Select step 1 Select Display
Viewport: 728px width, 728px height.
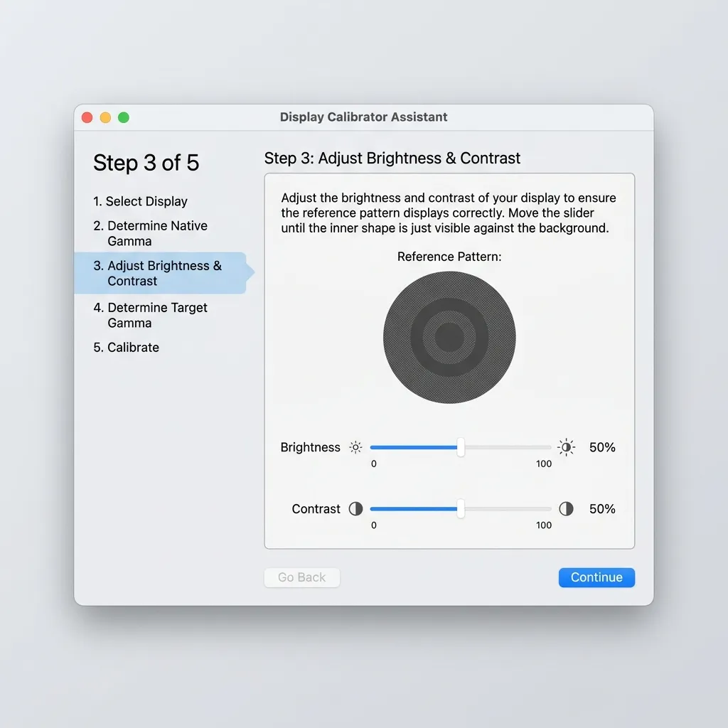pyautogui.click(x=140, y=201)
